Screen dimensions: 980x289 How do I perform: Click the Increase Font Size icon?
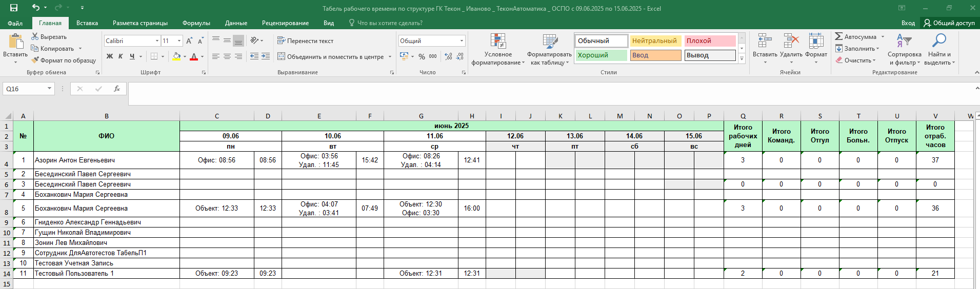[x=189, y=41]
